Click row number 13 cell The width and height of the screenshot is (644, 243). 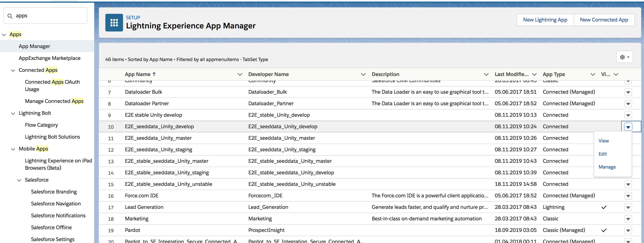click(111, 161)
